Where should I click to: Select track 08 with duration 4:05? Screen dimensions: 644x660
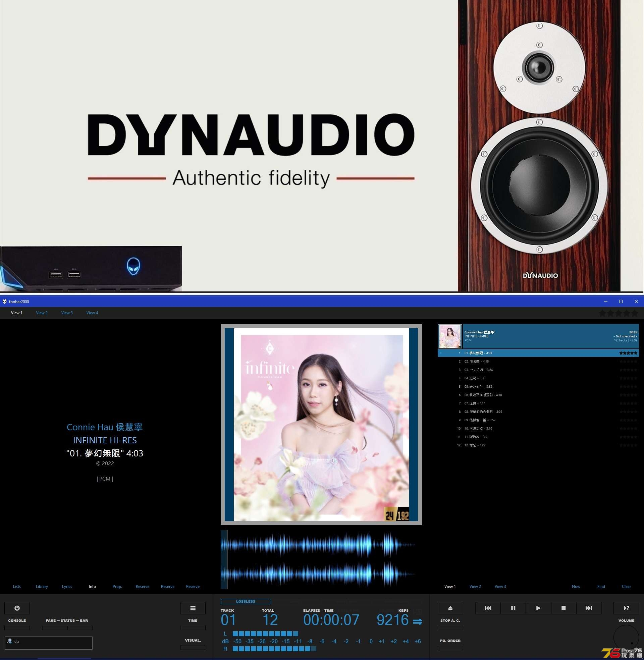click(x=538, y=412)
